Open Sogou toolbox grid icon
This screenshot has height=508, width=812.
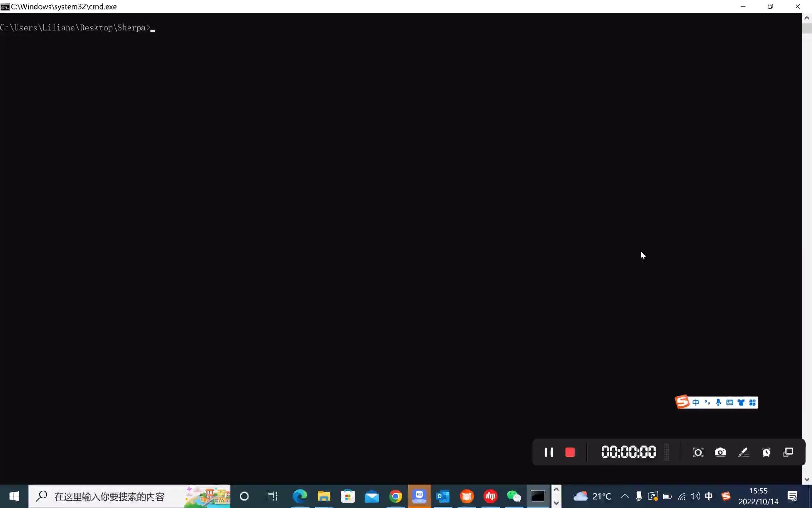coord(752,403)
